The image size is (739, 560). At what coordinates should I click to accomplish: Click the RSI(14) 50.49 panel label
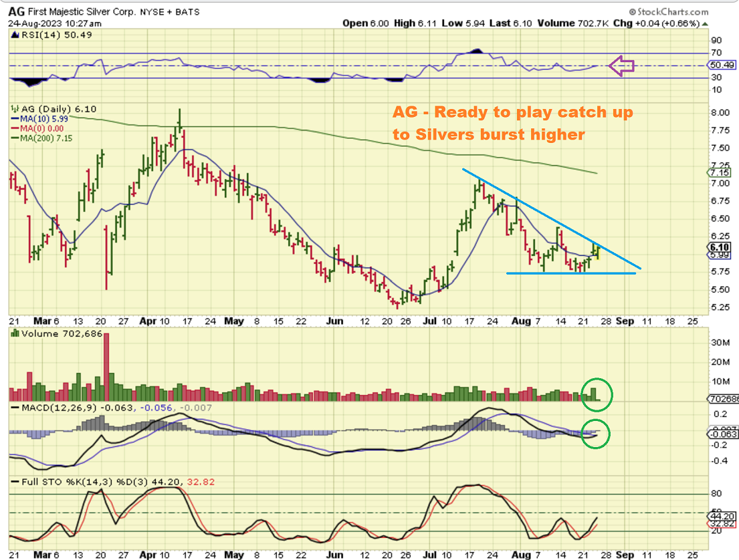(x=57, y=35)
